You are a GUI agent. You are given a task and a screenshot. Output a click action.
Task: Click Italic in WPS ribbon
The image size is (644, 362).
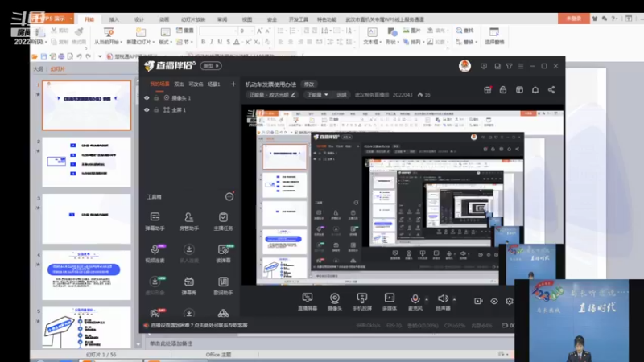tap(212, 42)
